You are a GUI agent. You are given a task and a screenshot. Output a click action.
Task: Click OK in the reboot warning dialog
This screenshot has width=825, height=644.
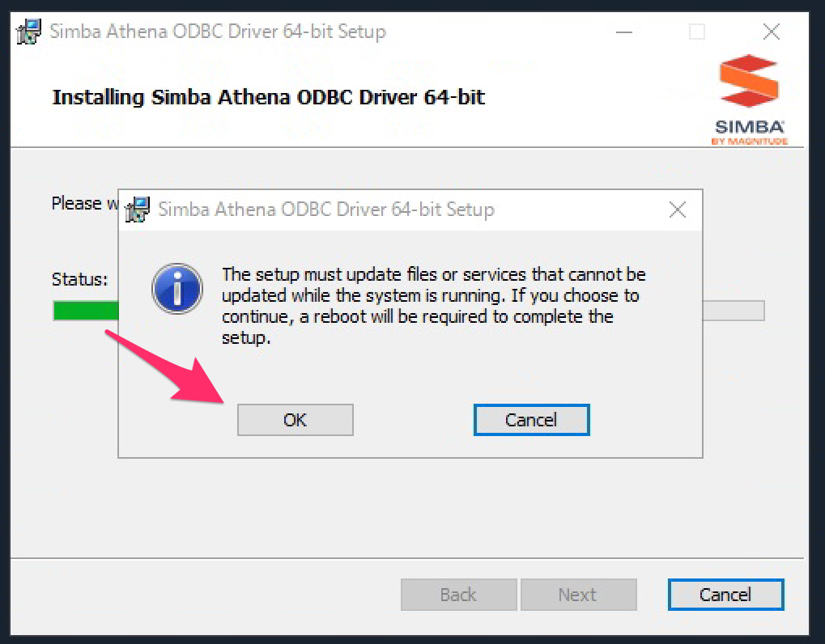pyautogui.click(x=295, y=420)
